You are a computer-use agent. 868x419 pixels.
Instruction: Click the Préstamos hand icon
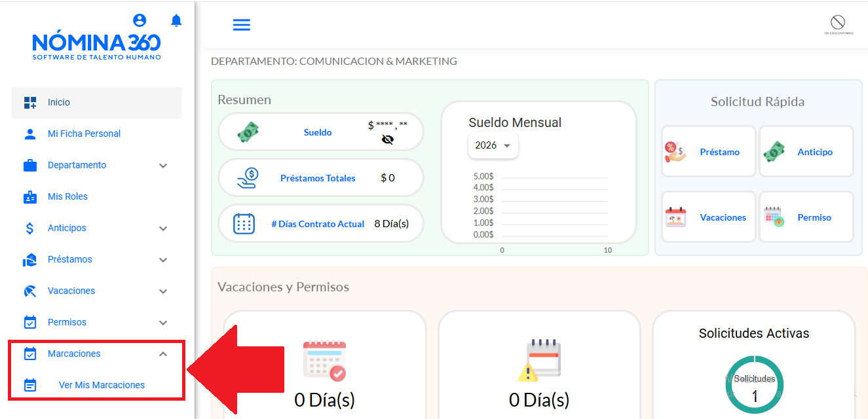(x=30, y=260)
